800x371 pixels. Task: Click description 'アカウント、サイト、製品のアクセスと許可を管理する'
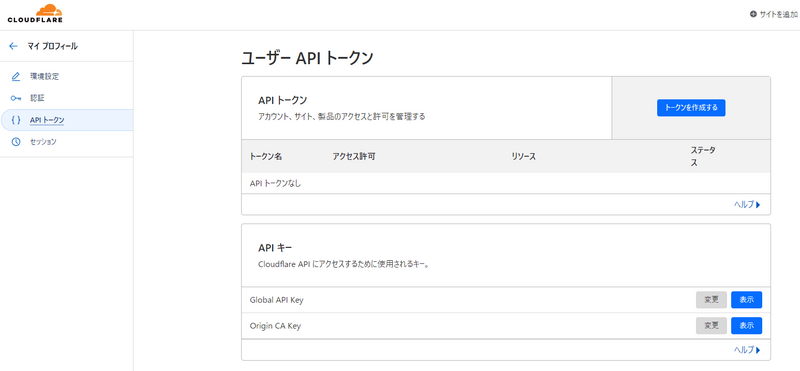pos(342,117)
